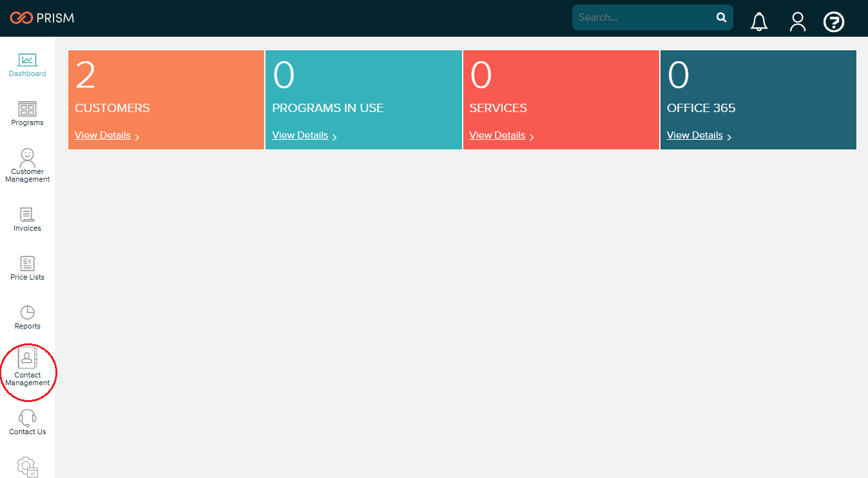Open the Invoices section
Viewport: 868px width, 478px height.
tap(27, 219)
